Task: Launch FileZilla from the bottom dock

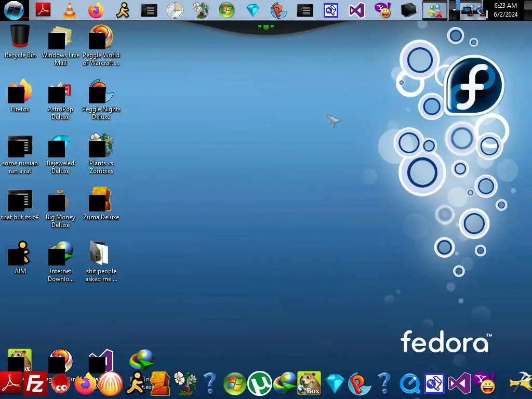Action: [35, 384]
